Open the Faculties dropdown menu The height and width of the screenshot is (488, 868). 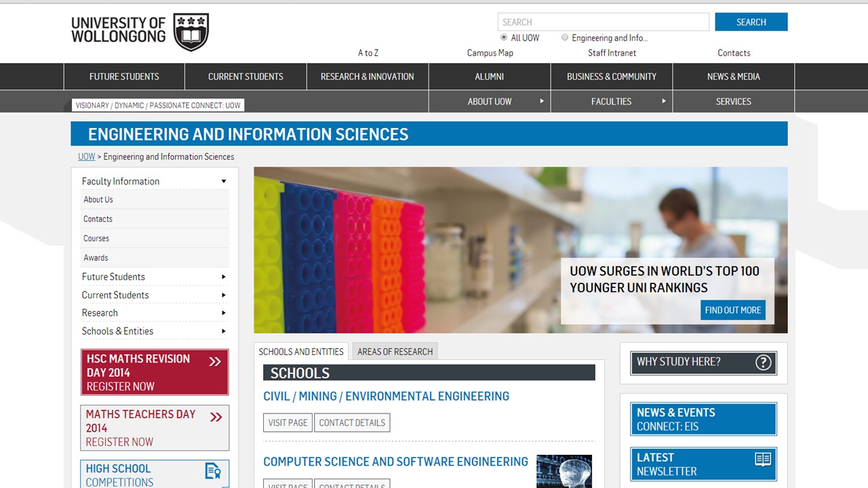pos(612,102)
